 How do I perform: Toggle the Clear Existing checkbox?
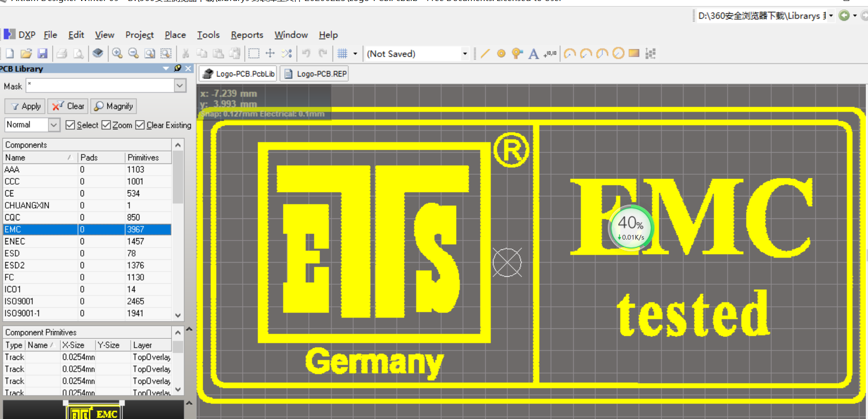[140, 125]
